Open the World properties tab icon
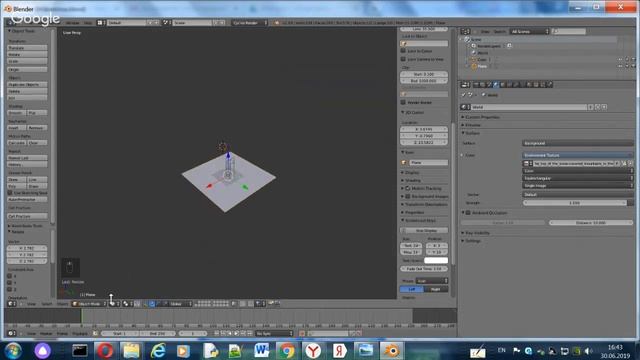 coord(496,84)
